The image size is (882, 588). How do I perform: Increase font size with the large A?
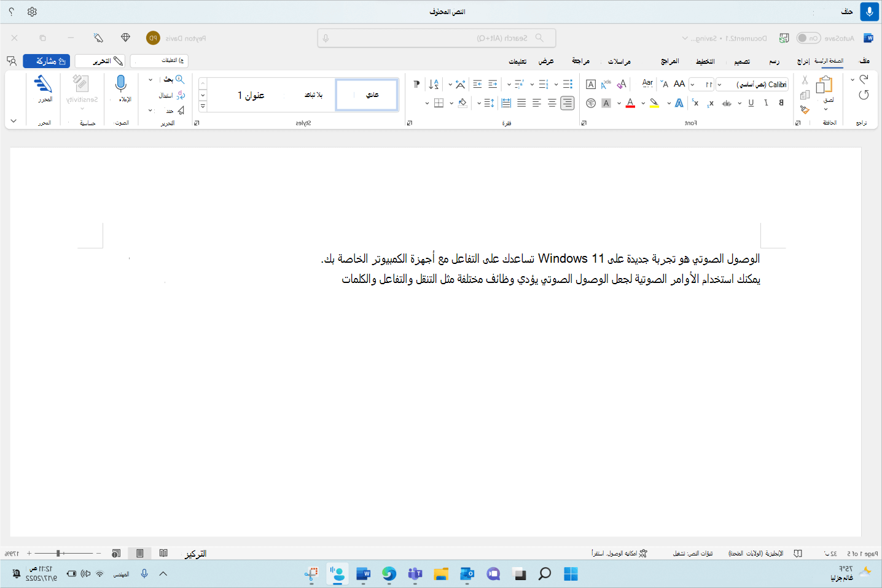click(679, 84)
